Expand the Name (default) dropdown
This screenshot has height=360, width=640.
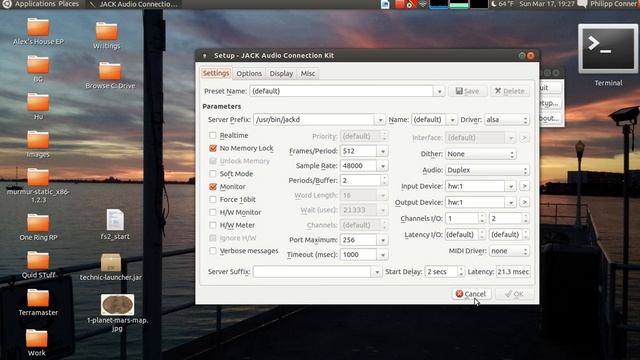[452, 120]
